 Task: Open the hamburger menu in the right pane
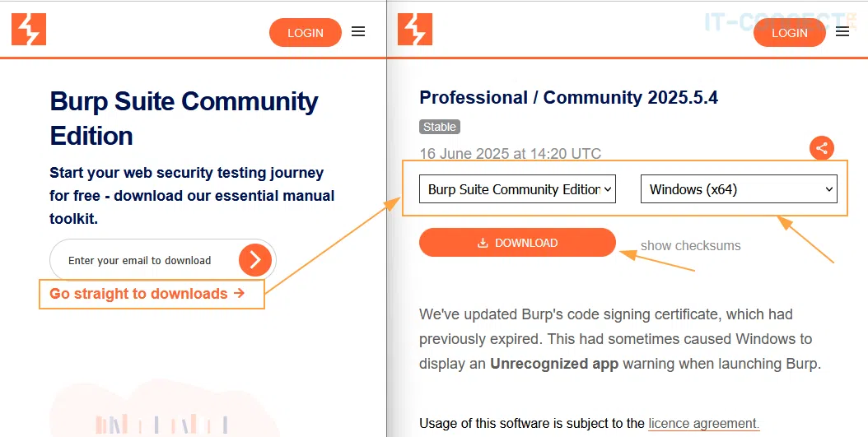(x=842, y=32)
